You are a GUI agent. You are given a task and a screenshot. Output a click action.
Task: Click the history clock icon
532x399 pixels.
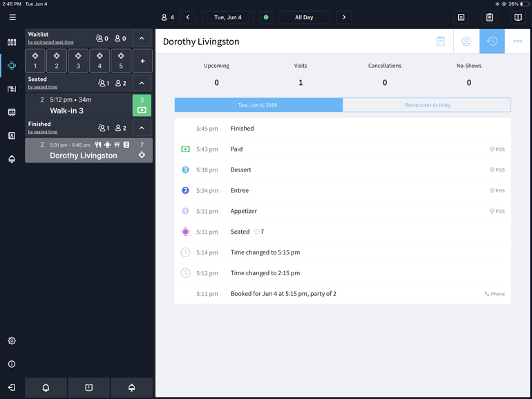pos(492,41)
